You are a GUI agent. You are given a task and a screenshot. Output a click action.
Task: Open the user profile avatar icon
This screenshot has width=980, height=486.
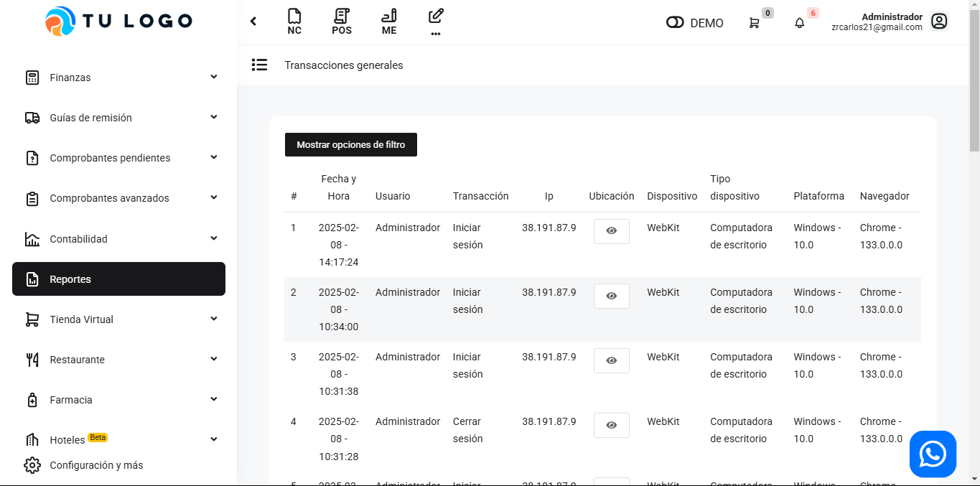[939, 22]
